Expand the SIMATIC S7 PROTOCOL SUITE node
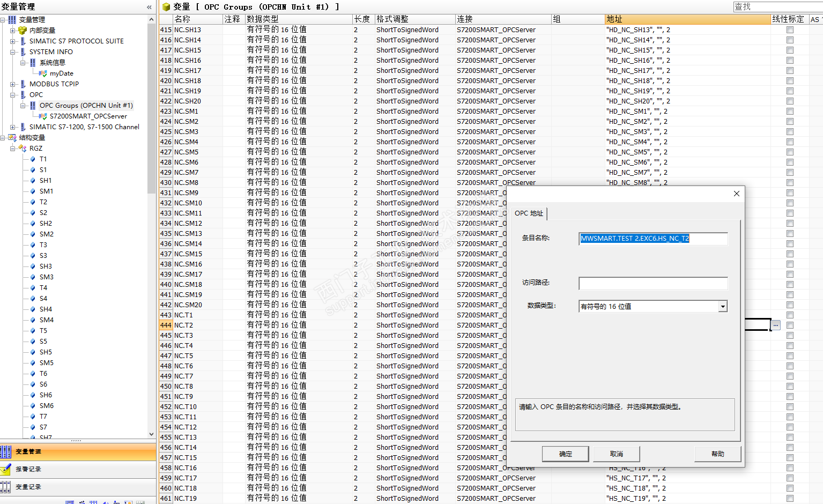The width and height of the screenshot is (823, 504). pos(12,41)
